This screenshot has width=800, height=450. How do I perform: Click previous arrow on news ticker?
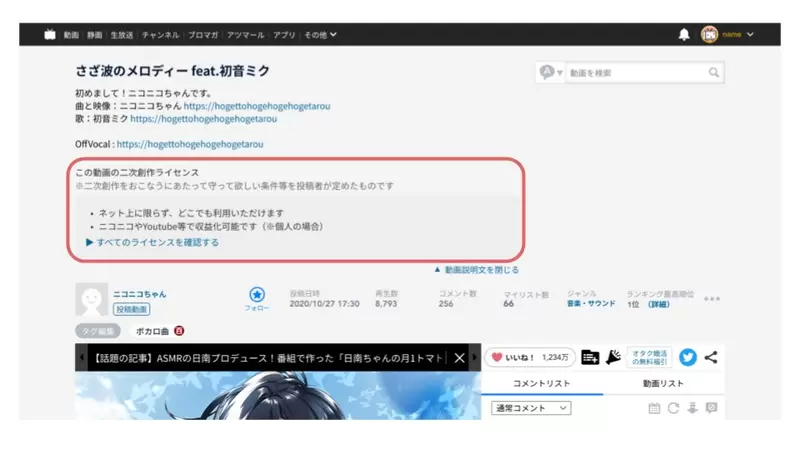[x=81, y=357]
